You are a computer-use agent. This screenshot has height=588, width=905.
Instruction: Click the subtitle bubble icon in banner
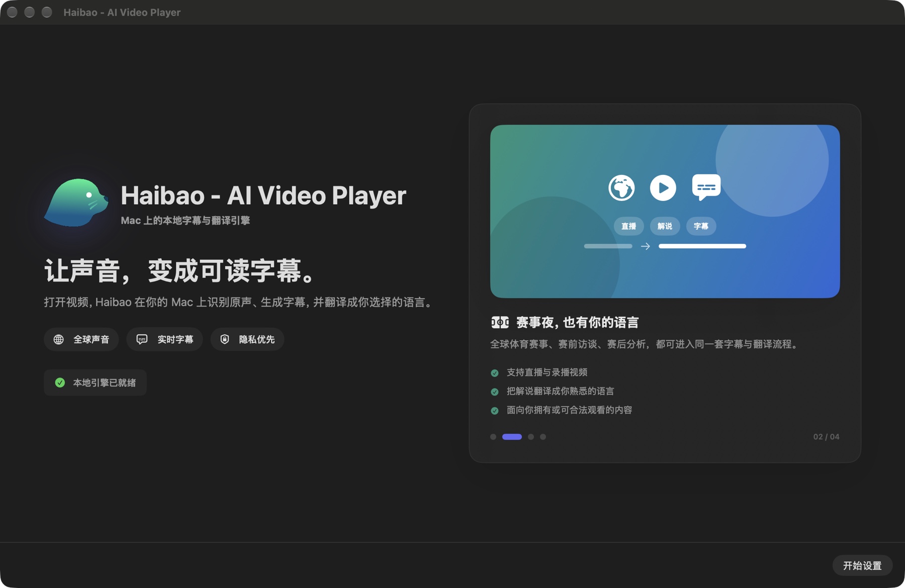[706, 187]
